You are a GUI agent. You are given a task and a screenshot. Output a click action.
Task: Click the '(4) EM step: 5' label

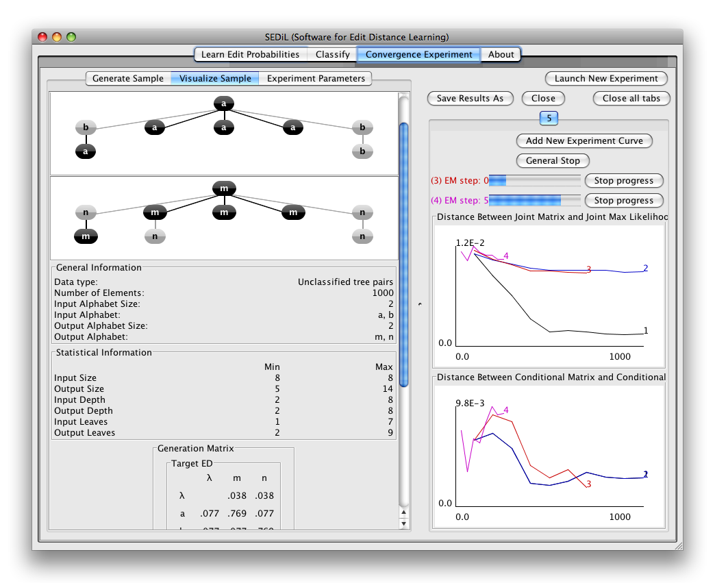[460, 201]
